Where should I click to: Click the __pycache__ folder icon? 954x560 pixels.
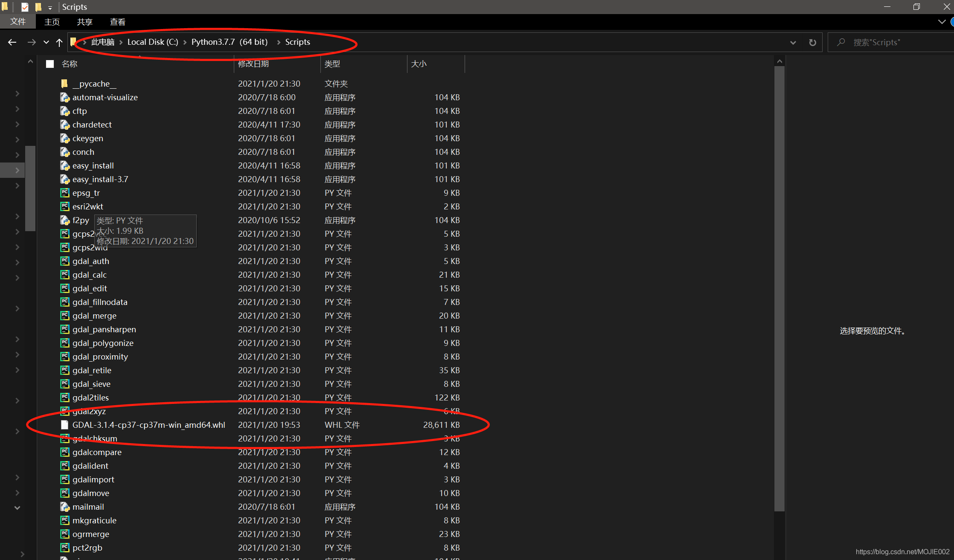pos(64,84)
